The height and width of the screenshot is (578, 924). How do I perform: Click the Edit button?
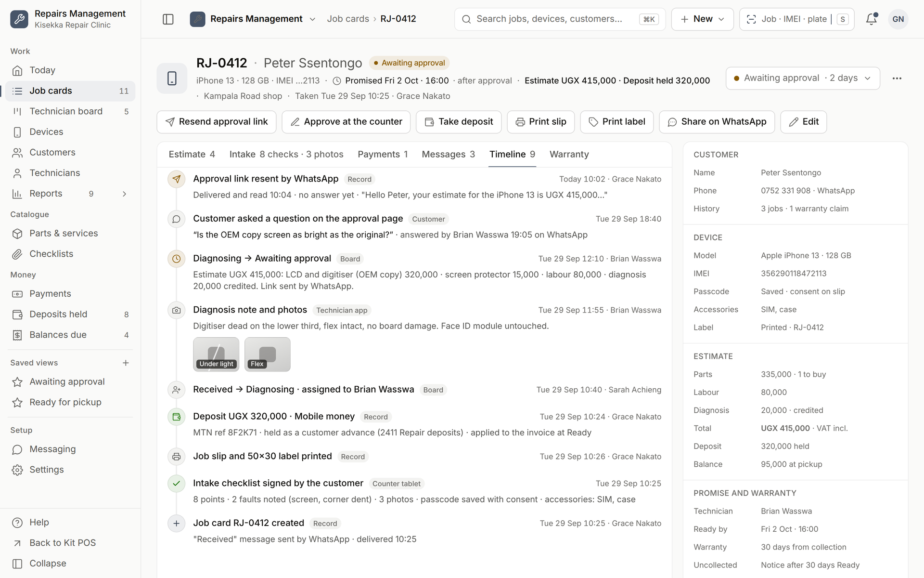(803, 122)
